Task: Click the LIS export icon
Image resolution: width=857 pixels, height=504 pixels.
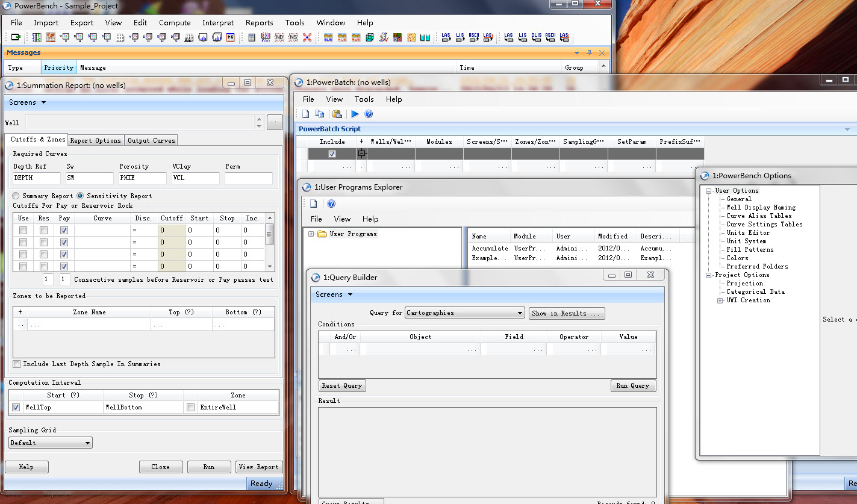Action: 460,37
